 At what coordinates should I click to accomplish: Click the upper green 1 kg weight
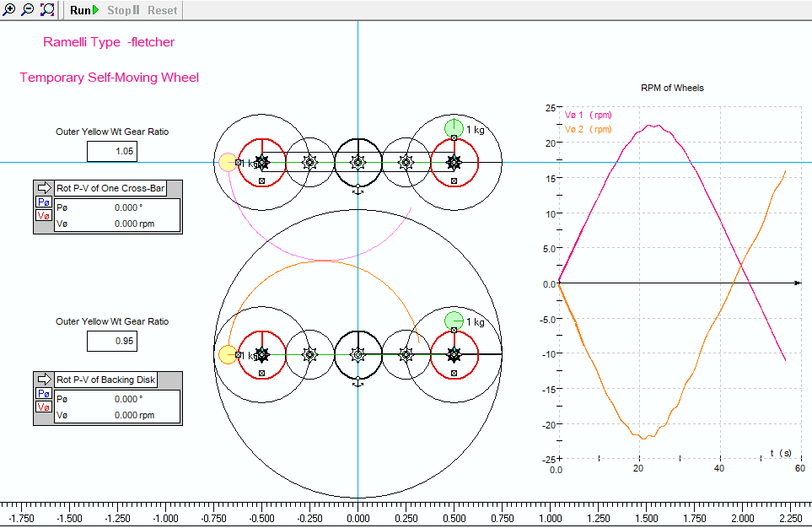coord(454,128)
